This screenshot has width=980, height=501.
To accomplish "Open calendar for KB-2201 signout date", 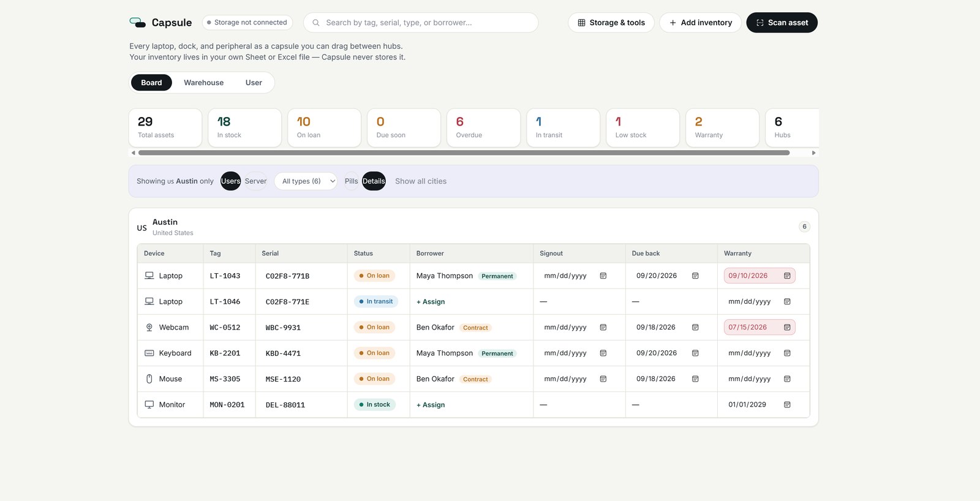I will 603,353.
